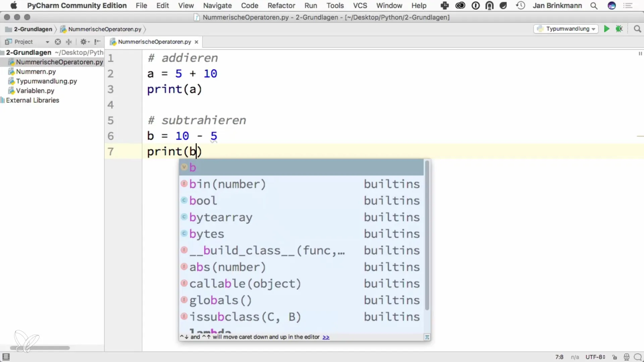Open Typumwandlung.py in project tree
Screen dimensions: 644x362
[x=46, y=81]
